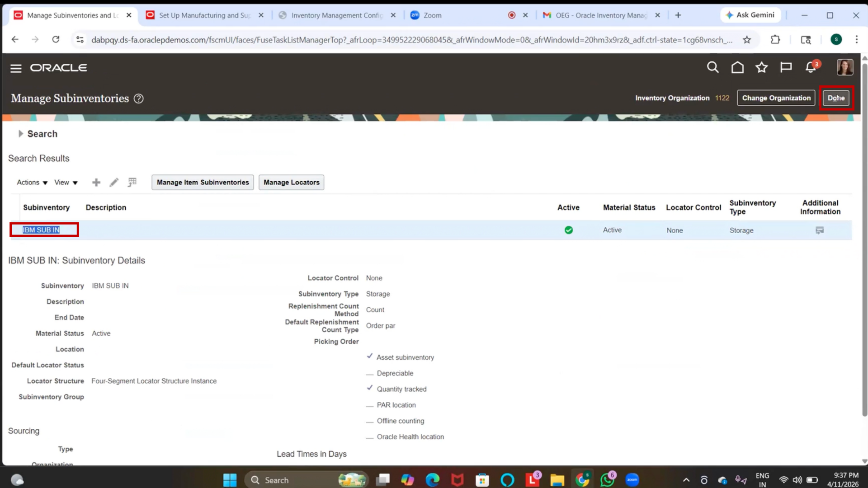Open the ENG IN language indicator
This screenshot has width=868, height=488.
tap(762, 480)
